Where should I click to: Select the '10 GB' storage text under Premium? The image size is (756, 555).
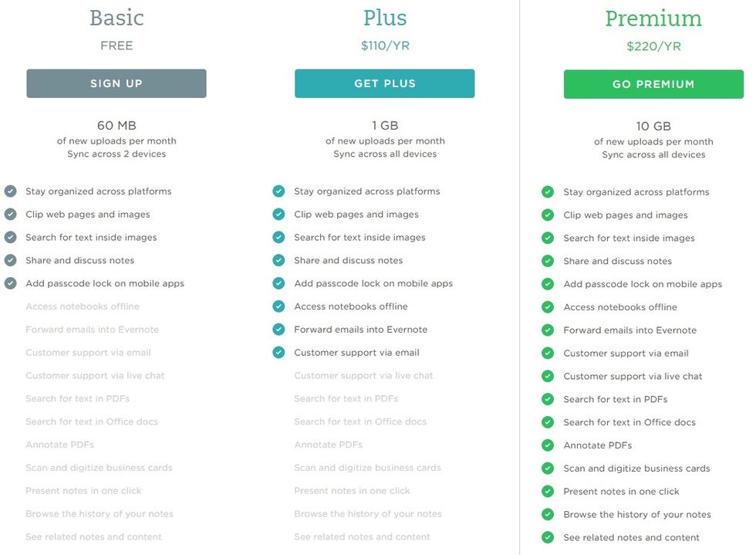(x=653, y=125)
